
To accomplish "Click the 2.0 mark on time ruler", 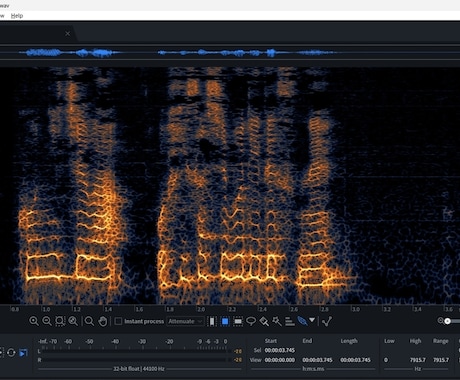I will click(x=201, y=309).
